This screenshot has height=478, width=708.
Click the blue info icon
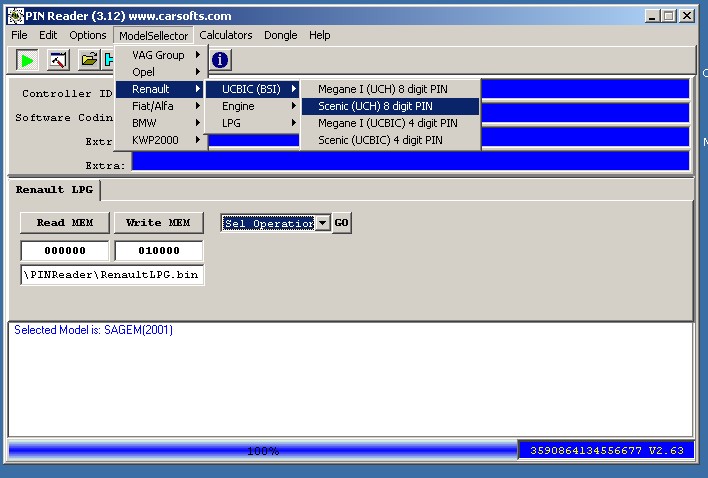[x=220, y=61]
